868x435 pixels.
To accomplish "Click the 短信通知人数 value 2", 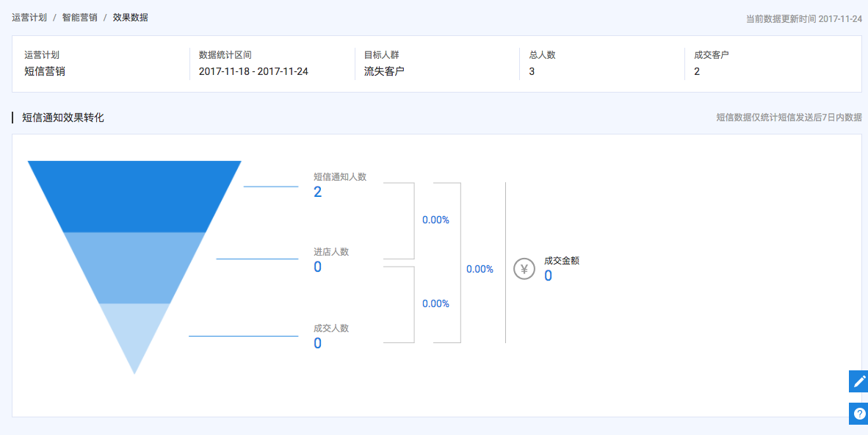I will [x=318, y=193].
